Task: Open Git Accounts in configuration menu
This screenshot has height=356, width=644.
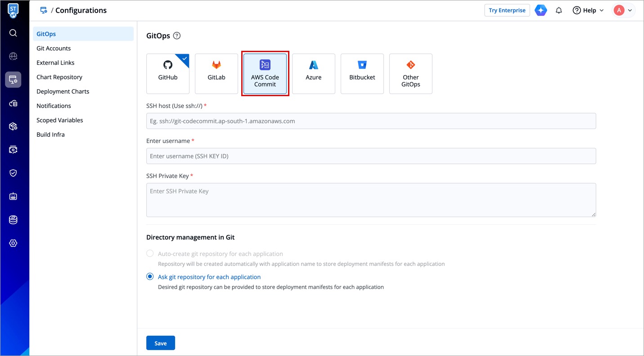Action: [x=54, y=48]
